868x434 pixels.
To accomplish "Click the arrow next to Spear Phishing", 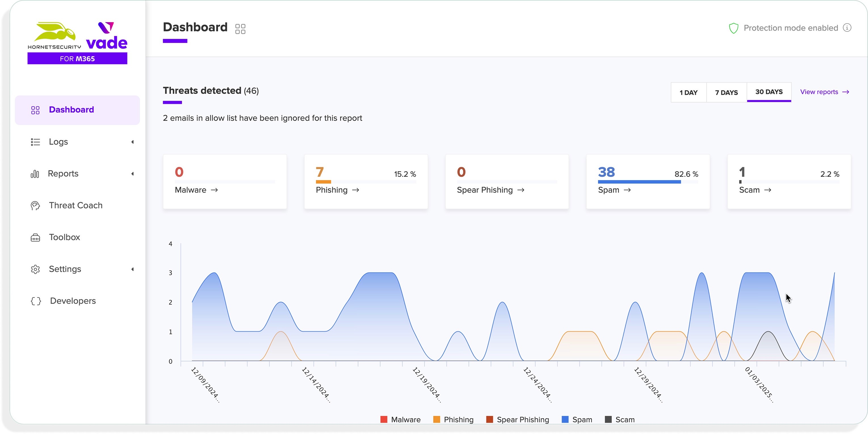I will 521,190.
